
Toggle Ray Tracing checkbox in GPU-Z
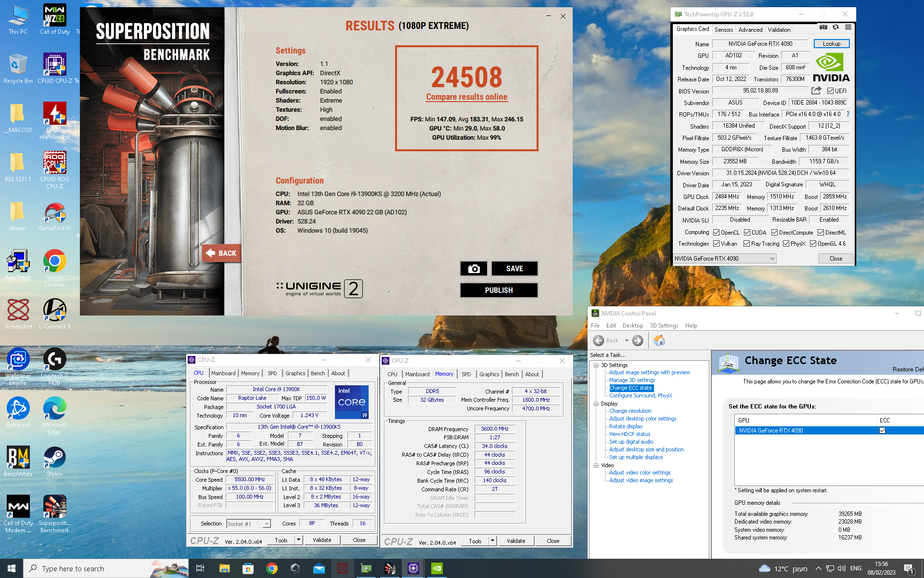[746, 244]
